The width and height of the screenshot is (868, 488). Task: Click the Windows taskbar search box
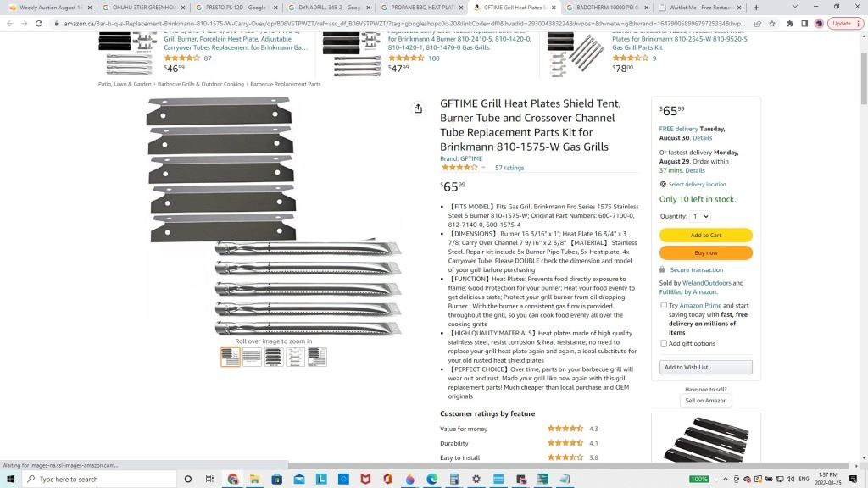click(100, 479)
